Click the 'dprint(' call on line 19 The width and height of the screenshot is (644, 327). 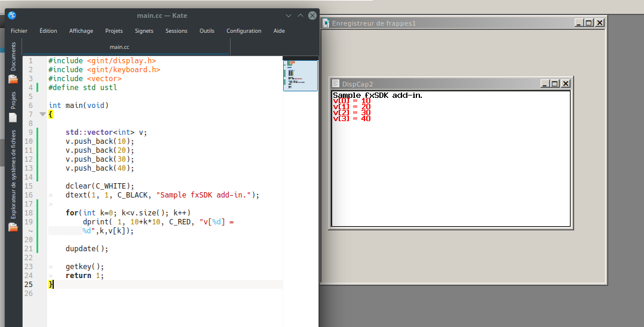[98, 222]
